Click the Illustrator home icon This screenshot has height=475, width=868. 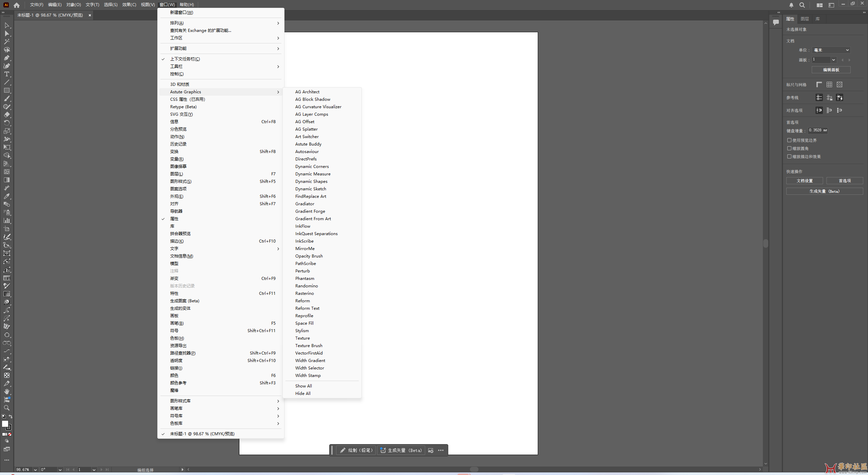[x=17, y=5]
